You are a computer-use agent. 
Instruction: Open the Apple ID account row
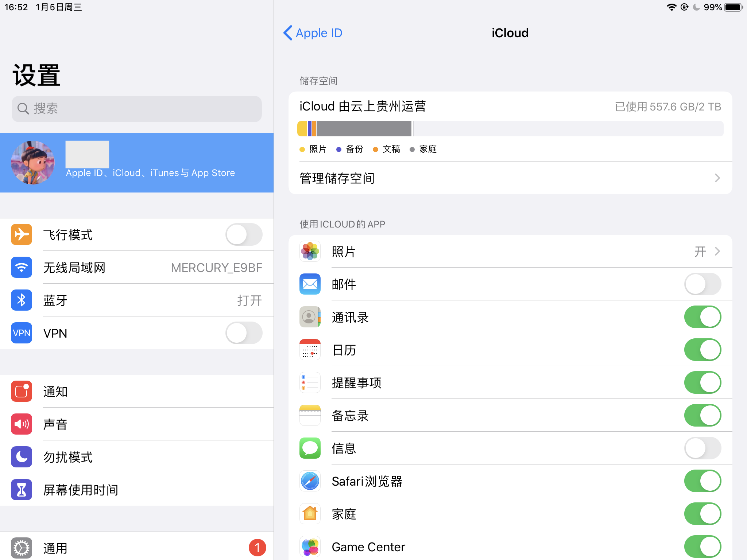(x=137, y=163)
